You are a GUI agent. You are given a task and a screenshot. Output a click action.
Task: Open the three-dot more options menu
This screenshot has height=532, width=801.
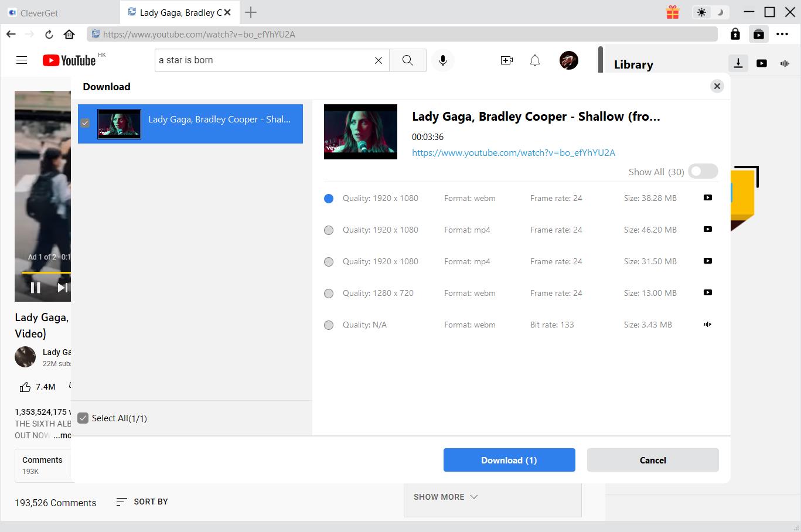782,34
